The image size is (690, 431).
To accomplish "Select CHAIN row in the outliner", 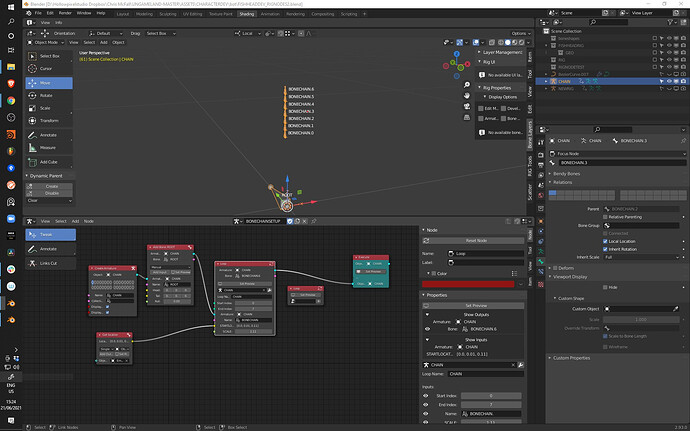I will [612, 81].
